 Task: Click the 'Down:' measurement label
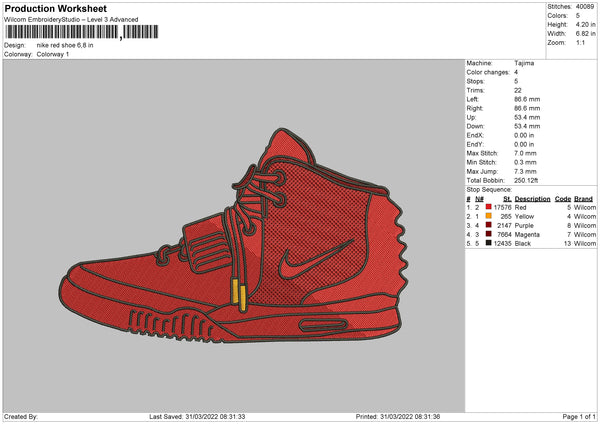click(x=475, y=126)
